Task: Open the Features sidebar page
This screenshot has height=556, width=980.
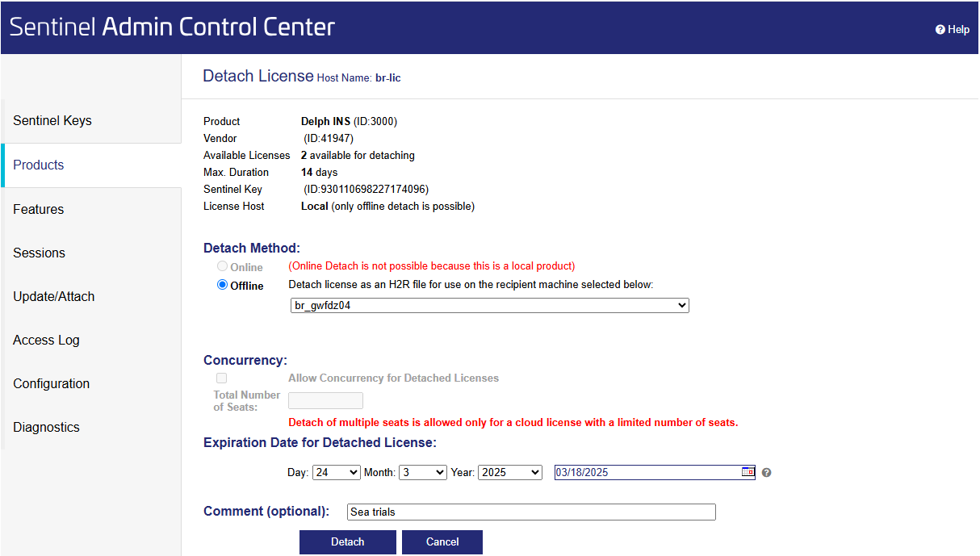Action: 39,209
